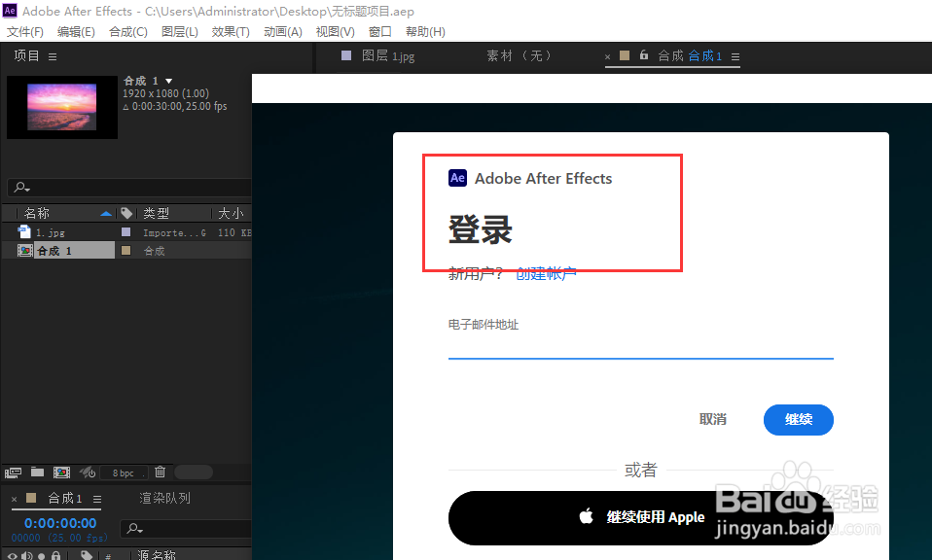The height and width of the screenshot is (560, 932).
Task: Click the blue 继续 button
Action: click(799, 420)
